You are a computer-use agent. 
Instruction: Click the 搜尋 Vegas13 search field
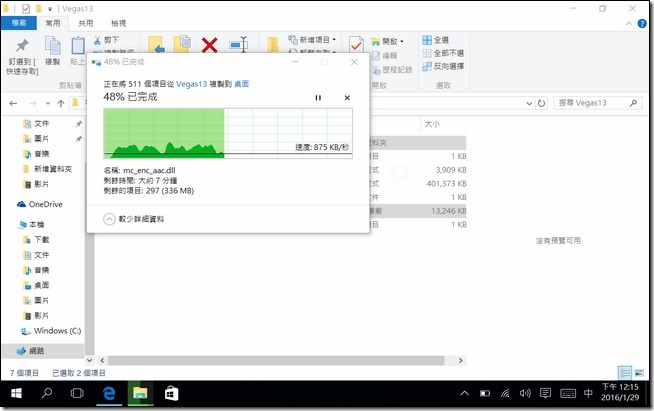[598, 103]
